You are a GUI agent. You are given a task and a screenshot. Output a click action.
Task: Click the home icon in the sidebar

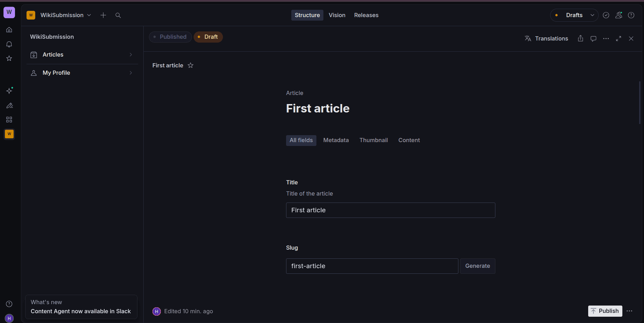point(9,30)
